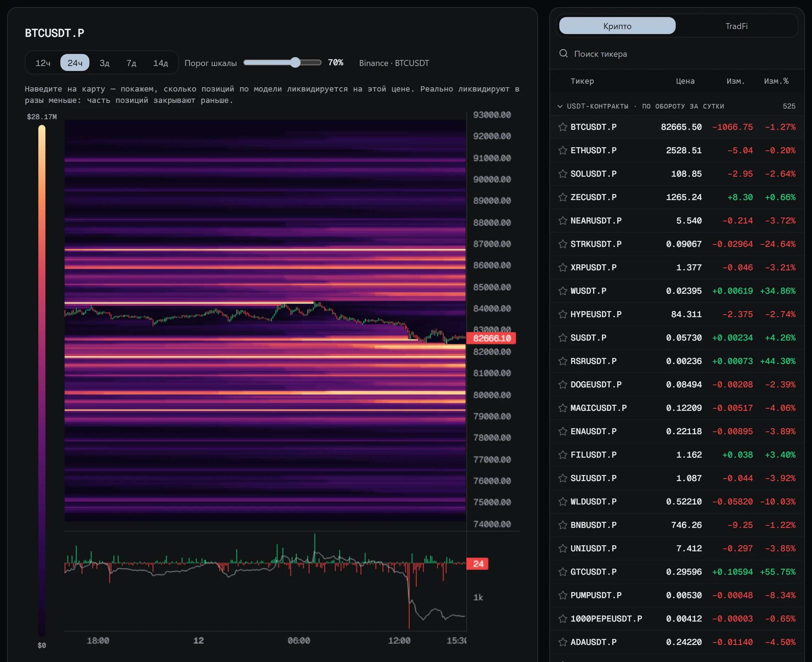Favorite WUSDT.P using star icon
The width and height of the screenshot is (812, 662).
[x=563, y=291]
